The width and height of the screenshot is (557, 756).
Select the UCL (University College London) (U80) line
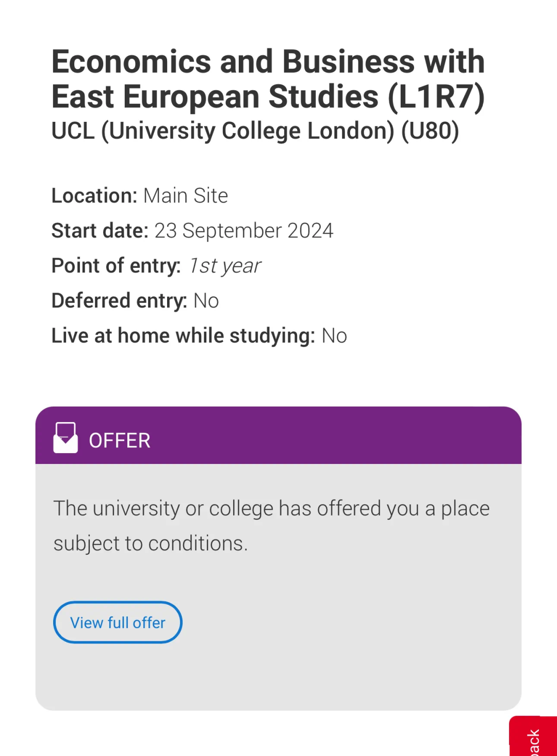tap(255, 131)
